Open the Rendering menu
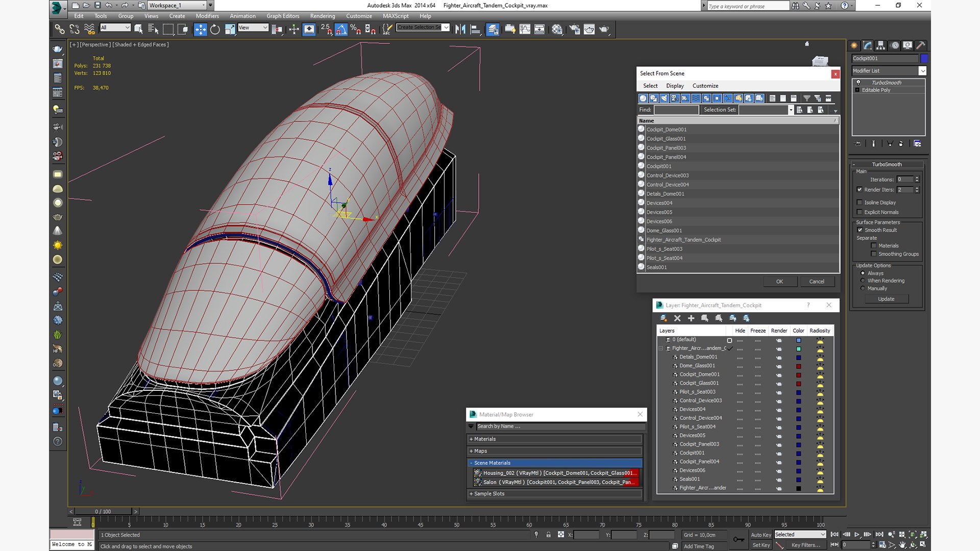This screenshot has width=980, height=551. click(x=322, y=16)
